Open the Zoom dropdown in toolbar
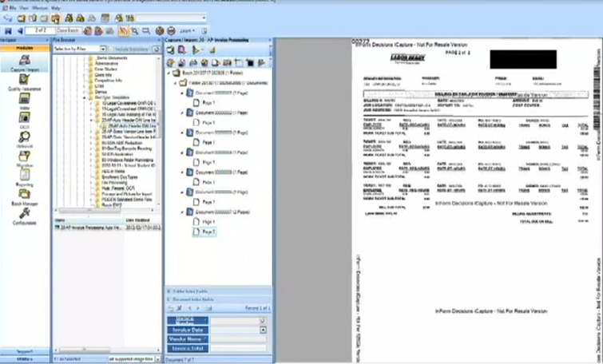The image size is (603, 364). tap(188, 31)
